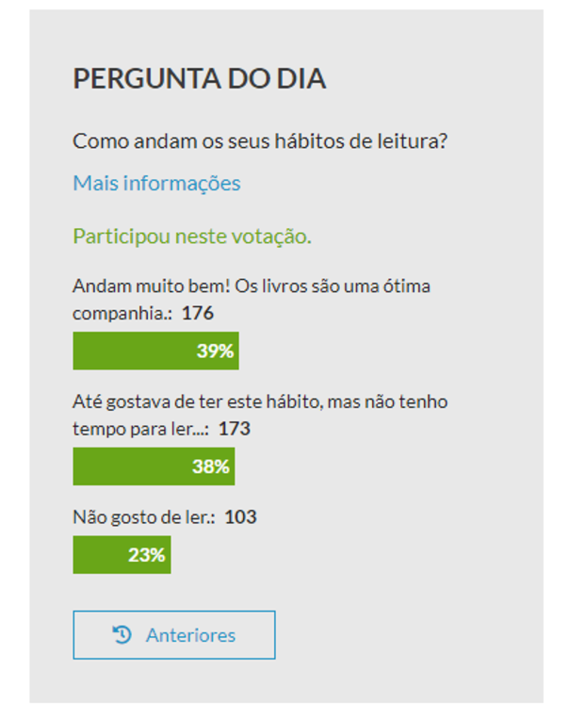
Task: Click the 38% green result bar
Action: pyautogui.click(x=154, y=467)
